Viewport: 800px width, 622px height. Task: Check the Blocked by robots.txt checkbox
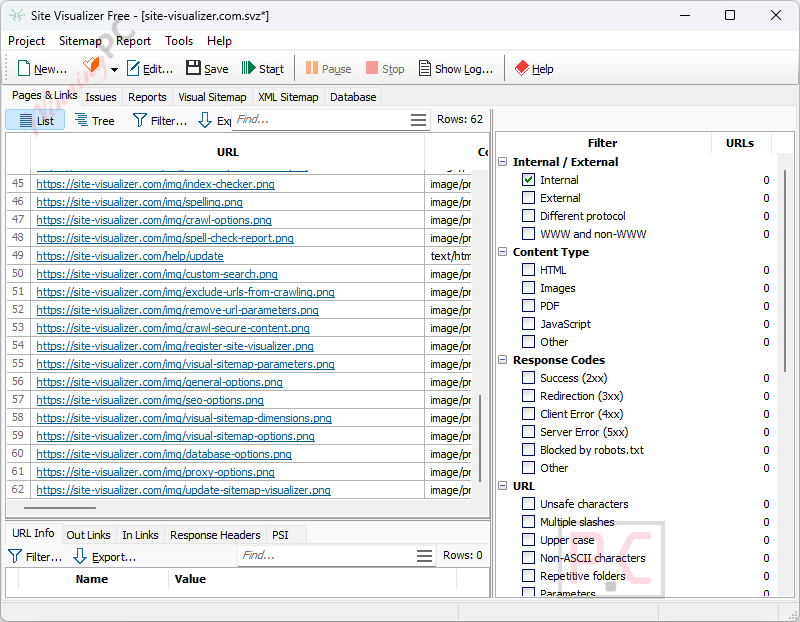coord(529,450)
